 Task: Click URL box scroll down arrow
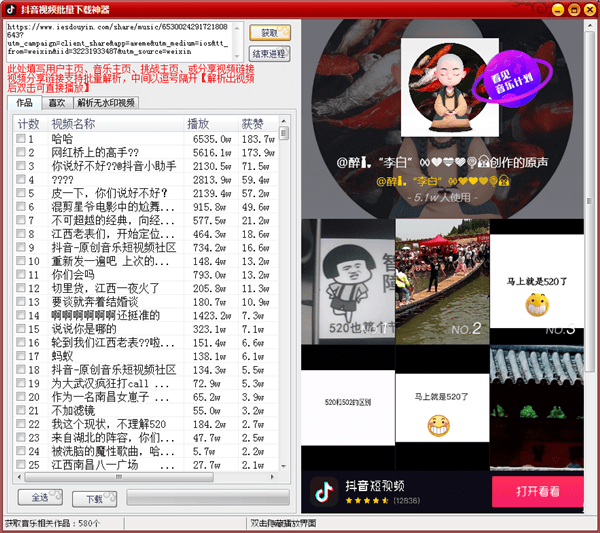[x=237, y=56]
